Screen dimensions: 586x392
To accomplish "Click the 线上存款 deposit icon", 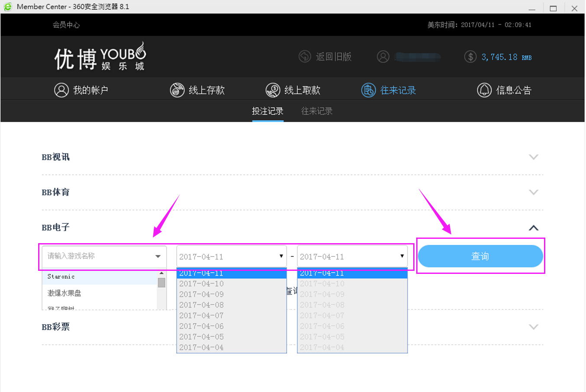I will click(177, 90).
